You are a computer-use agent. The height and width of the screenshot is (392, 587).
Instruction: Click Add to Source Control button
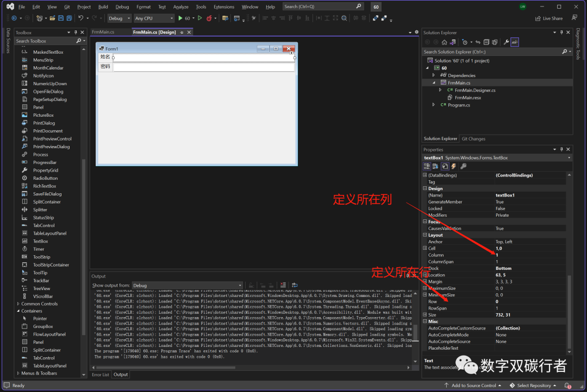[x=473, y=385]
